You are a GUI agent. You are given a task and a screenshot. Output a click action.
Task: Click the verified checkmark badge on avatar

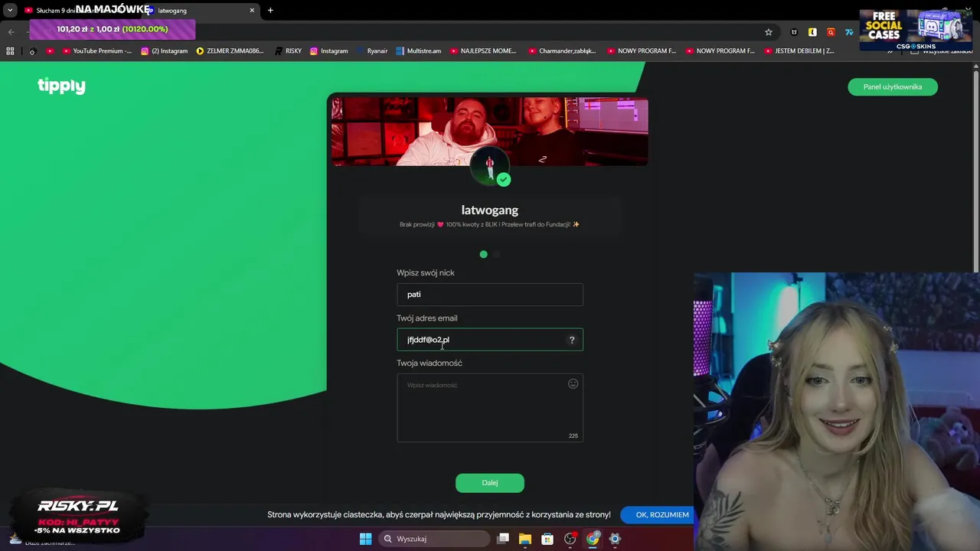503,179
